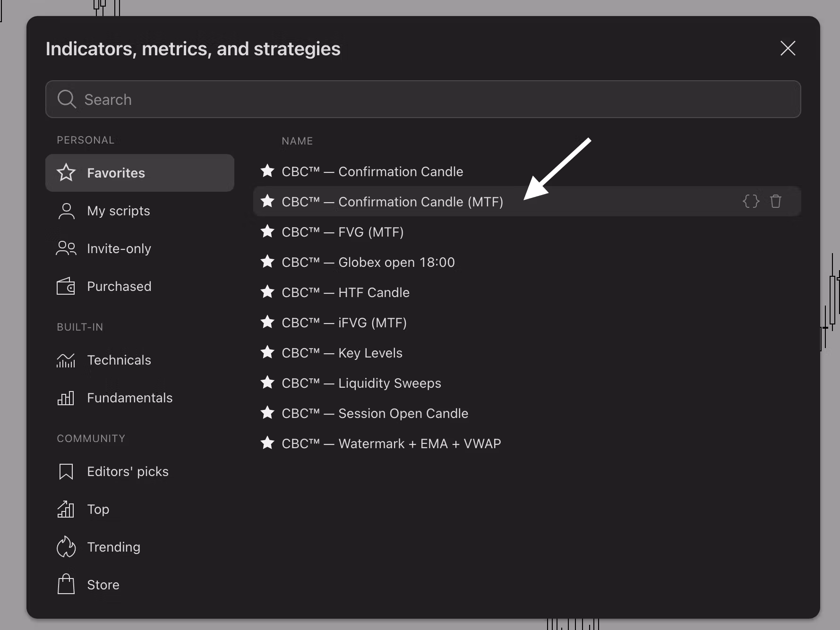
Task: Go to Top community scripts
Action: click(x=98, y=509)
